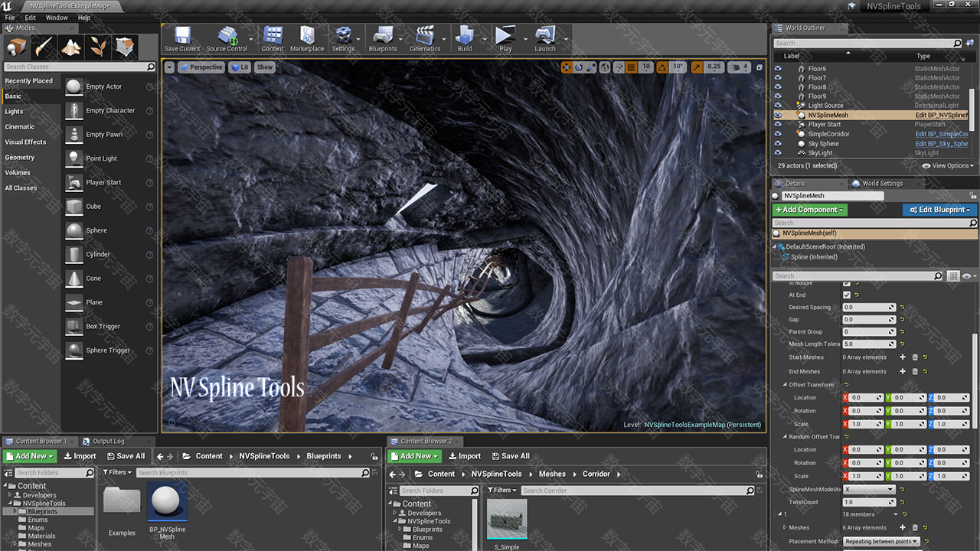Screen dimensions: 980x551
Task: Open the Help menu
Action: [x=84, y=18]
